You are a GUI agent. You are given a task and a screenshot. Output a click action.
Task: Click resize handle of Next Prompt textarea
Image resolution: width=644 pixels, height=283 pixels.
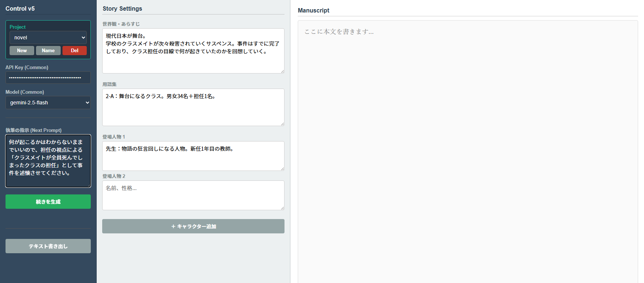tap(89, 186)
